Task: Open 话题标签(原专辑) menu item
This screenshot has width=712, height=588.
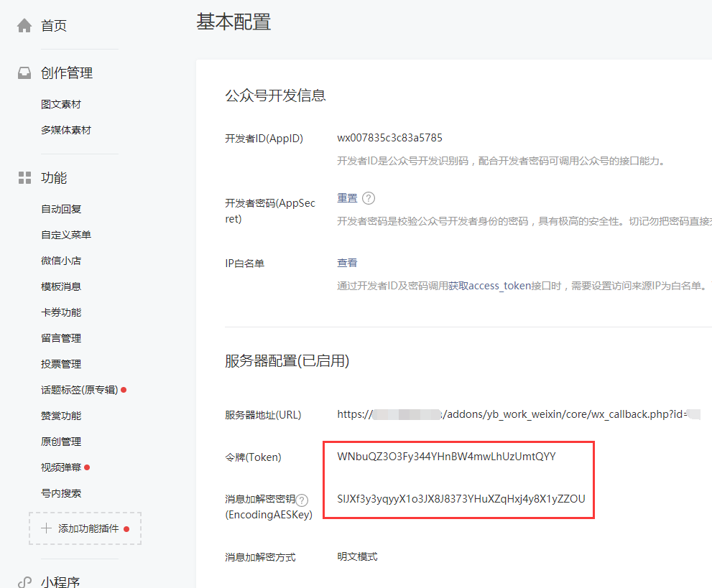Action: click(x=79, y=390)
